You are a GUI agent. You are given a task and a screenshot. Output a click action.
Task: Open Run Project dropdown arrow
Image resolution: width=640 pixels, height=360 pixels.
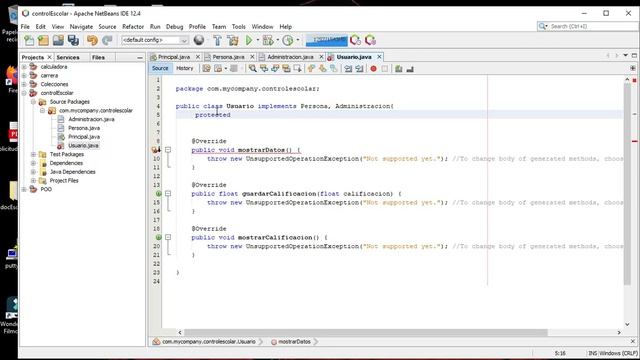[258, 40]
